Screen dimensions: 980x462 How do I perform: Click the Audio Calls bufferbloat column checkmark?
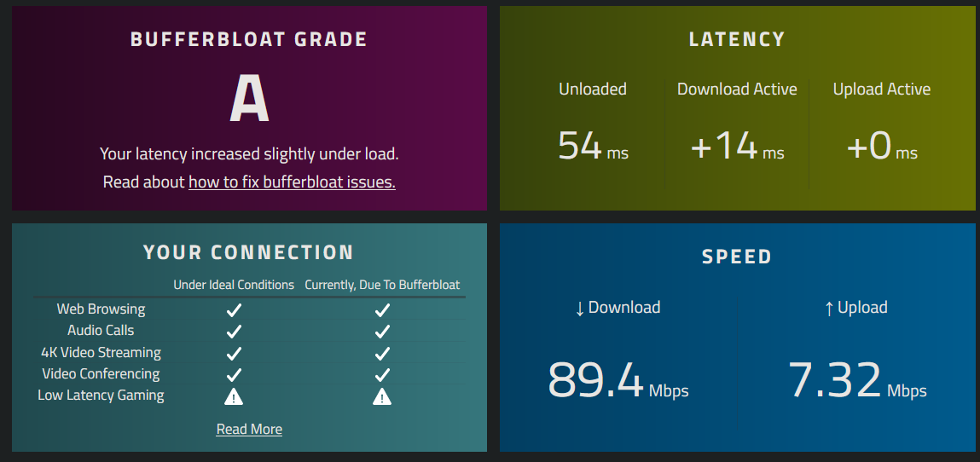(382, 331)
